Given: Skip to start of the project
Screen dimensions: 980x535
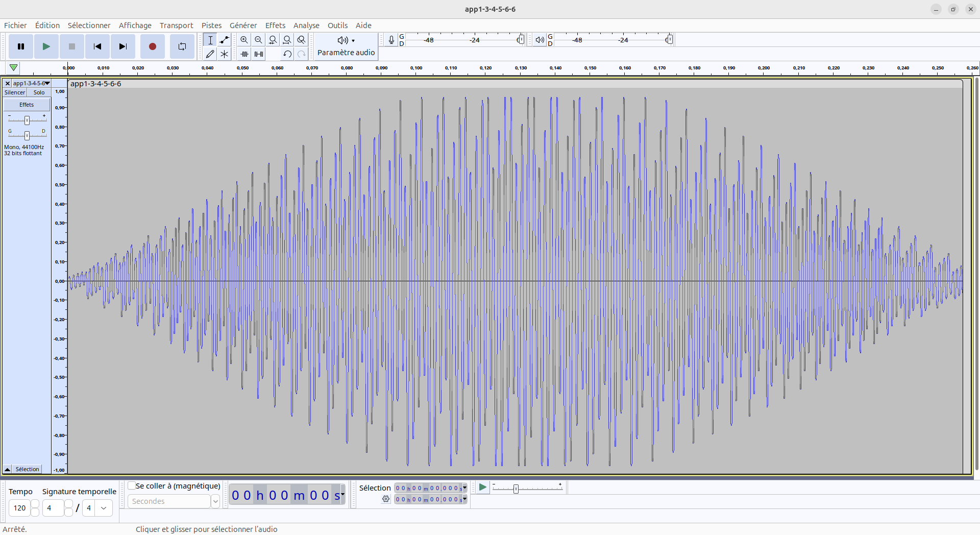Looking at the screenshot, I should click(97, 46).
